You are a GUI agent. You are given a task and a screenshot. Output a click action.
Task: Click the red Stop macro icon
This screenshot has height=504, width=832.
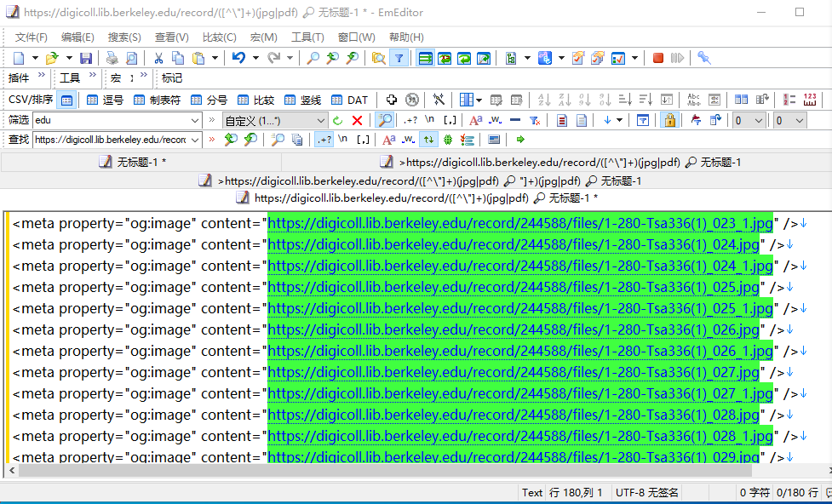click(x=657, y=58)
